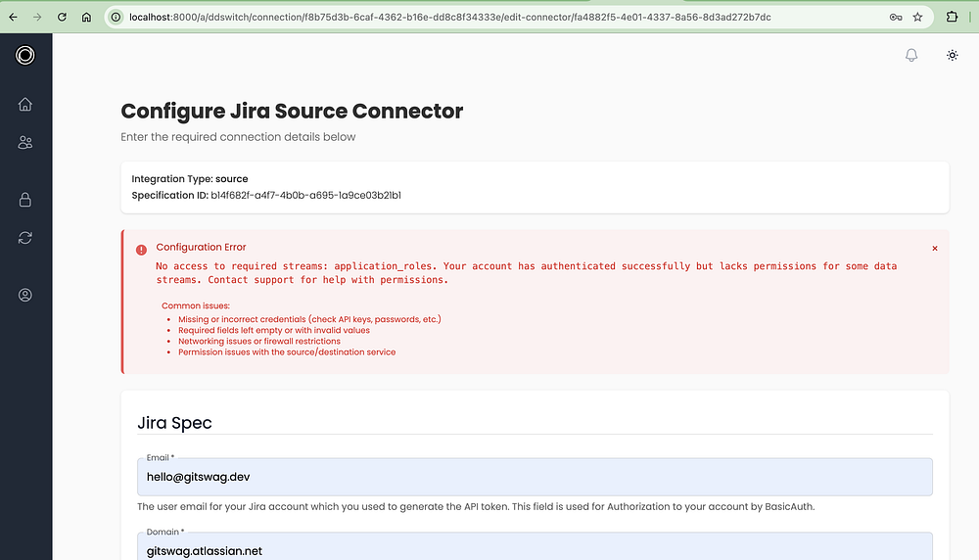
Task: Click the Email input field
Action: point(536,477)
